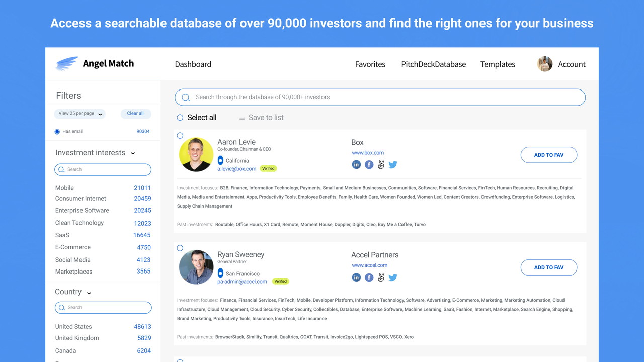The image size is (644, 362).
Task: Click Ryan Sweeney's Verified badge
Action: [280, 282]
